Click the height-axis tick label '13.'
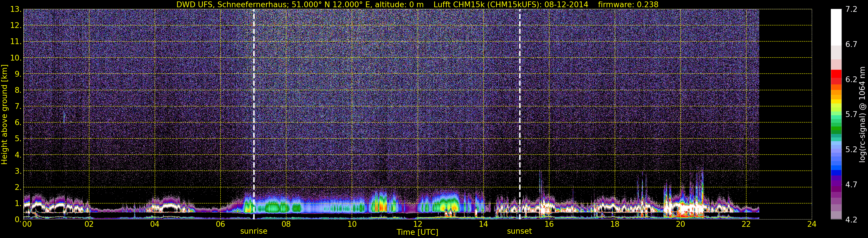The height and width of the screenshot is (238, 868). tap(16, 10)
